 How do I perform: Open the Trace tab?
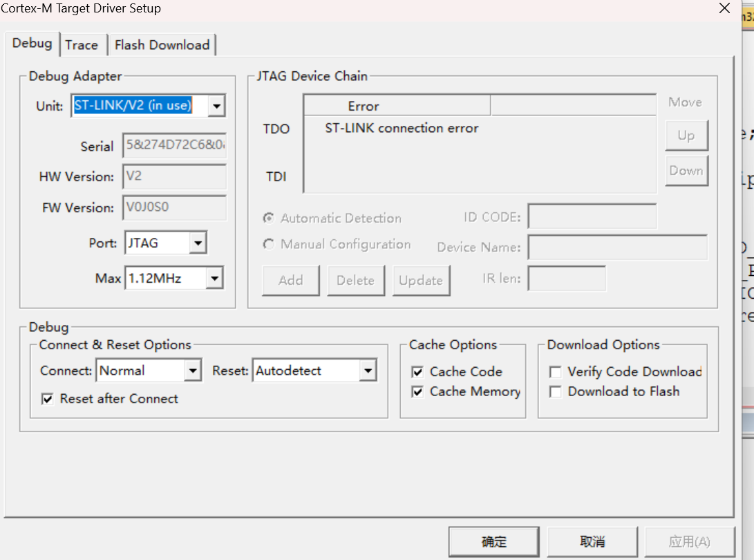82,45
